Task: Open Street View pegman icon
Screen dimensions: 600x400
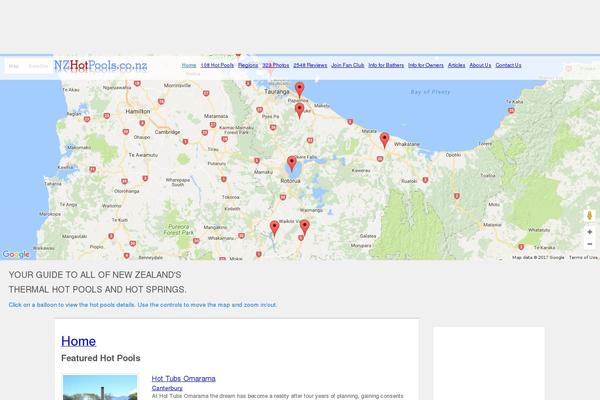Action: click(x=590, y=216)
